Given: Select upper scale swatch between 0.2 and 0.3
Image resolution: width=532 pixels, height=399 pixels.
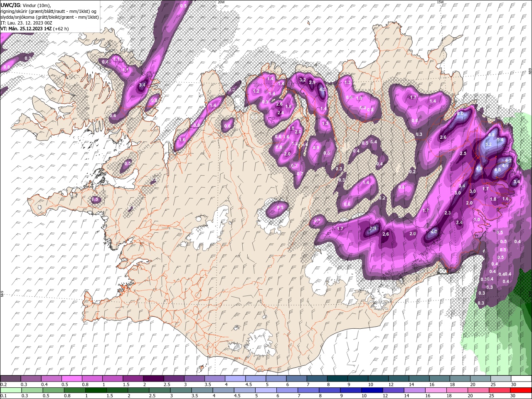Looking at the screenshot, I should 10,379.
